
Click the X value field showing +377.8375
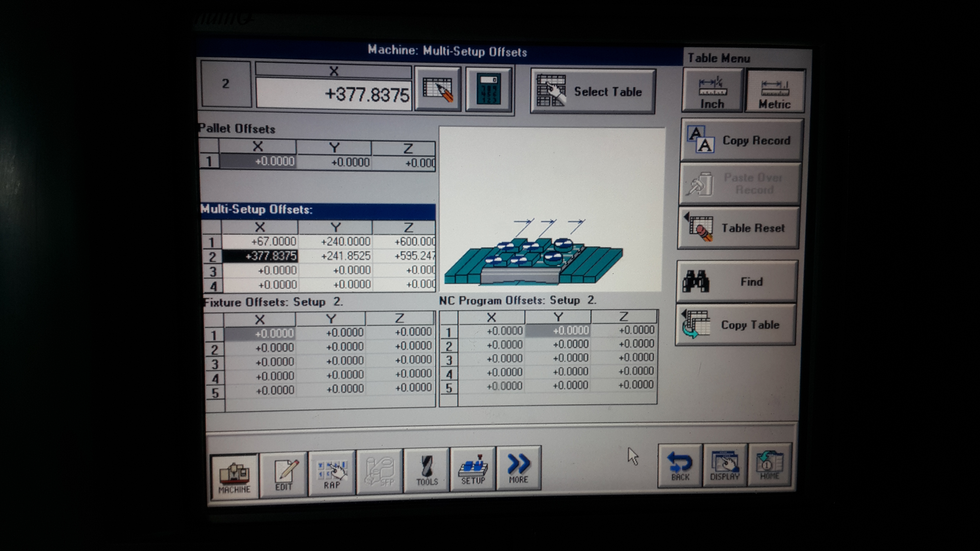point(334,94)
